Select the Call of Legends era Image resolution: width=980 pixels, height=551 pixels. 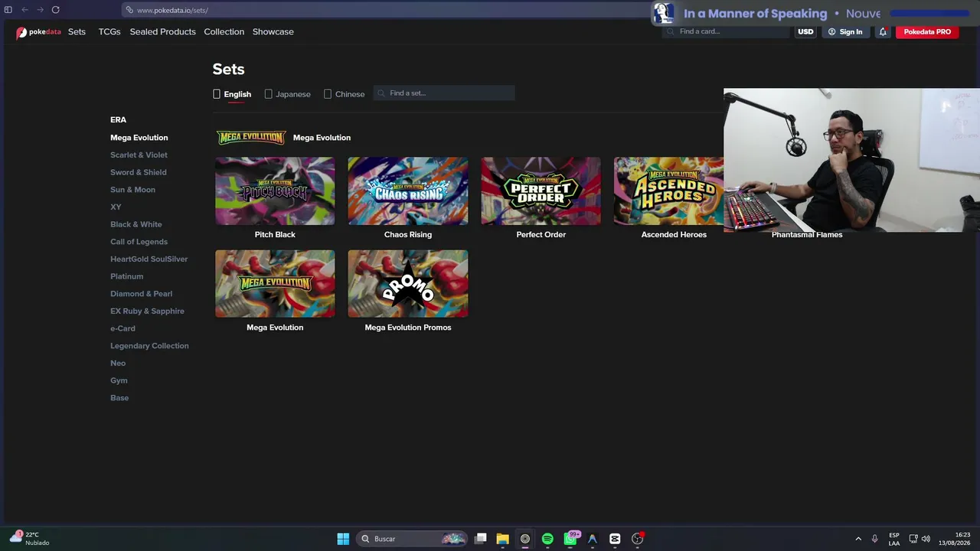pos(139,242)
